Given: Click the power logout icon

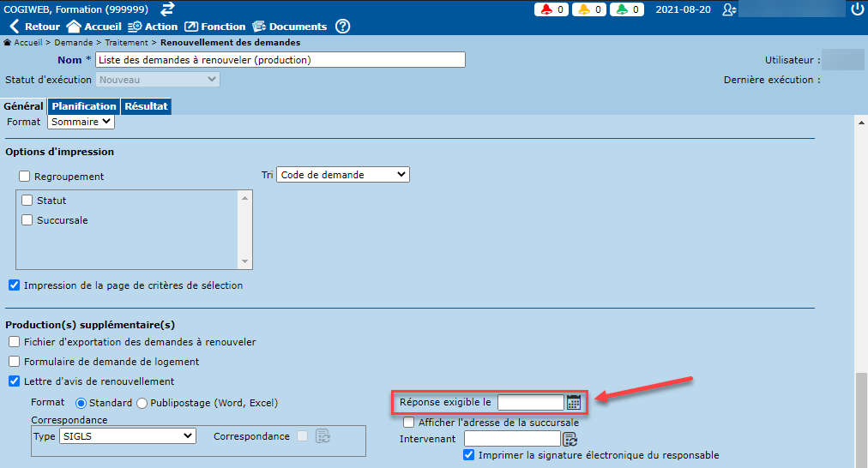Looking at the screenshot, I should 857,9.
